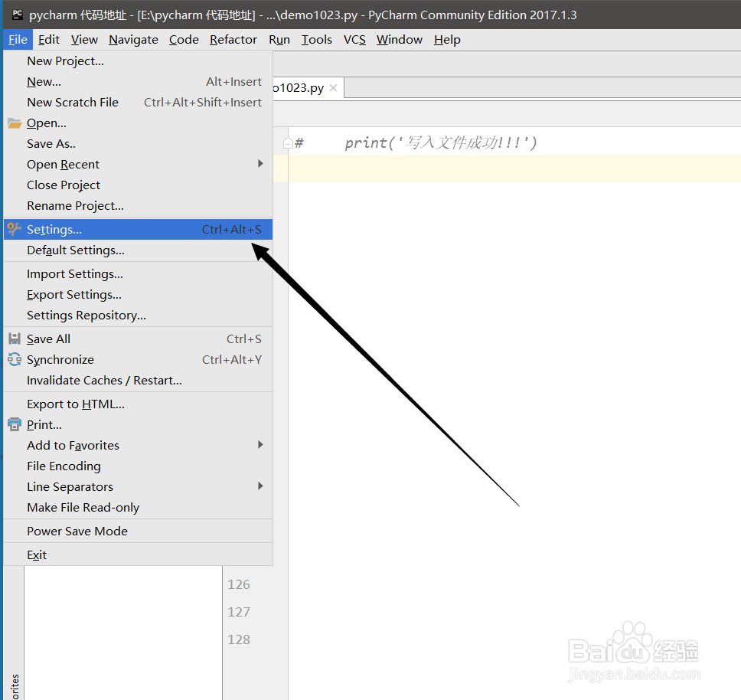This screenshot has height=700, width=741.
Task: Choose Rename Project...
Action: [138, 205]
